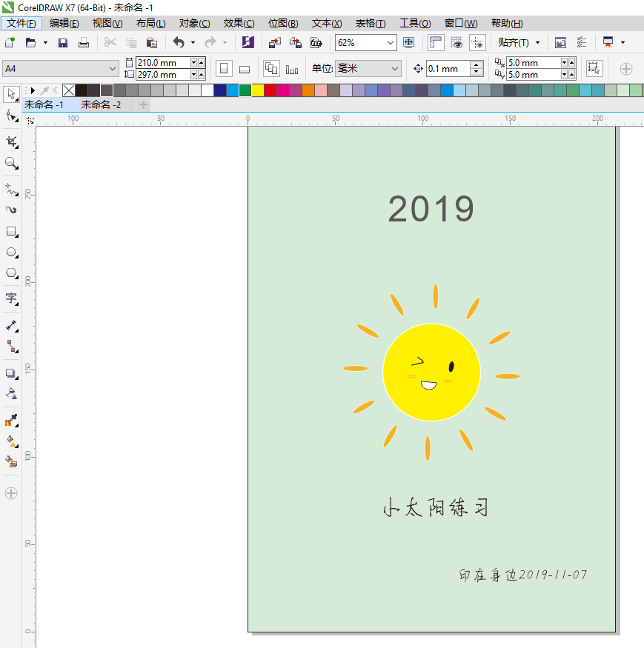This screenshot has width=644, height=648.
Task: Activate the Text tool (字)
Action: (11, 298)
